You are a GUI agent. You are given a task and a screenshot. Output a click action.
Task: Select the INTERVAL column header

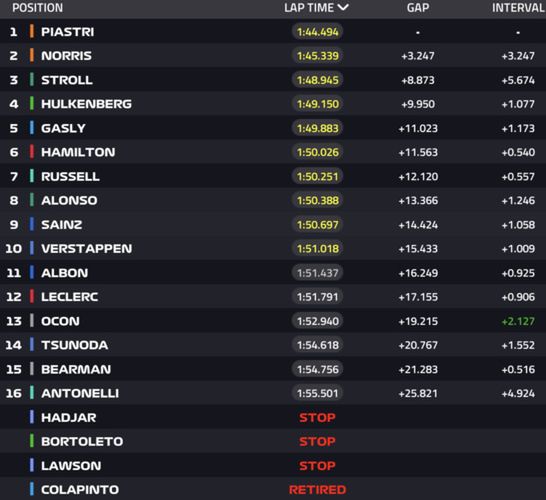point(518,8)
